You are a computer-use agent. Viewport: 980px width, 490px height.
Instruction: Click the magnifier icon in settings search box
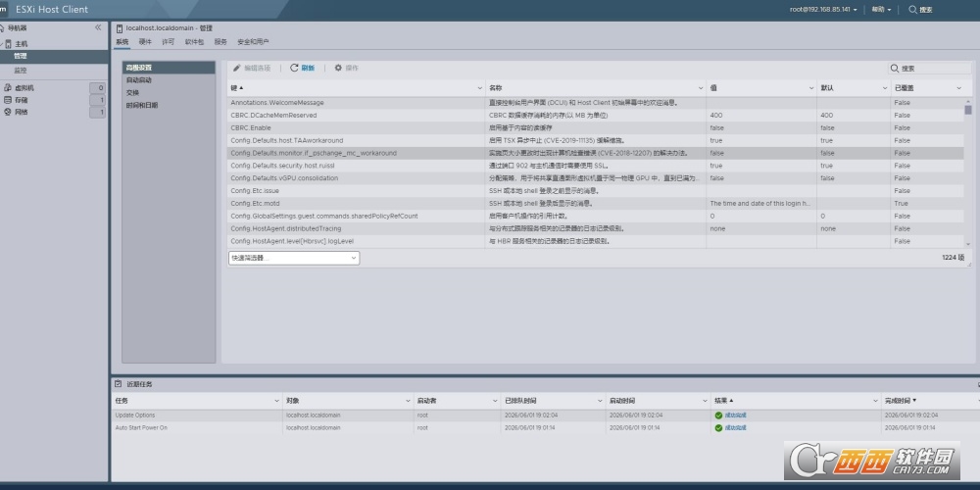tap(895, 69)
